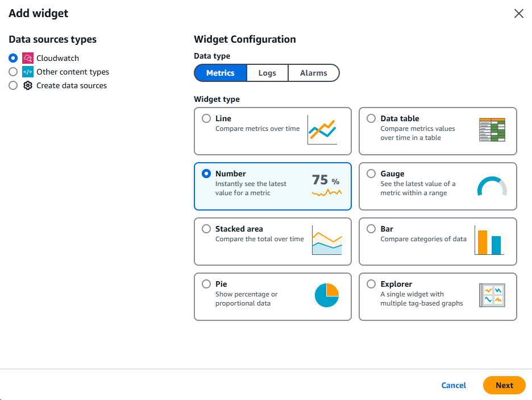Cancel adding the widget
The width and height of the screenshot is (532, 400).
click(x=453, y=385)
